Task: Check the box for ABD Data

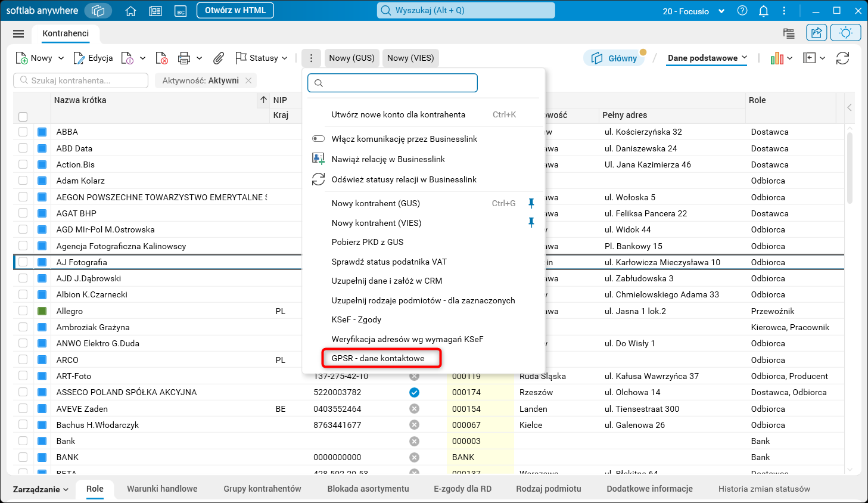Action: 23,148
